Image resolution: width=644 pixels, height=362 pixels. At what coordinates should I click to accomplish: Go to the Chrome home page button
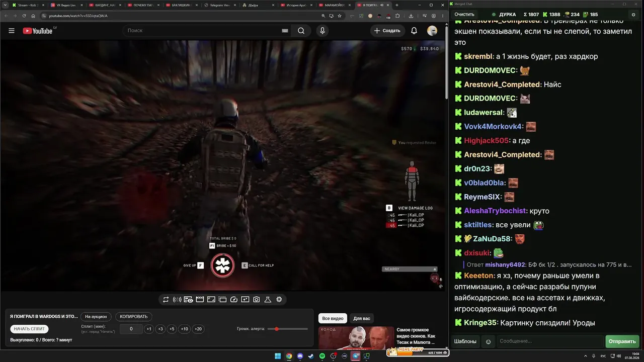[x=33, y=16]
